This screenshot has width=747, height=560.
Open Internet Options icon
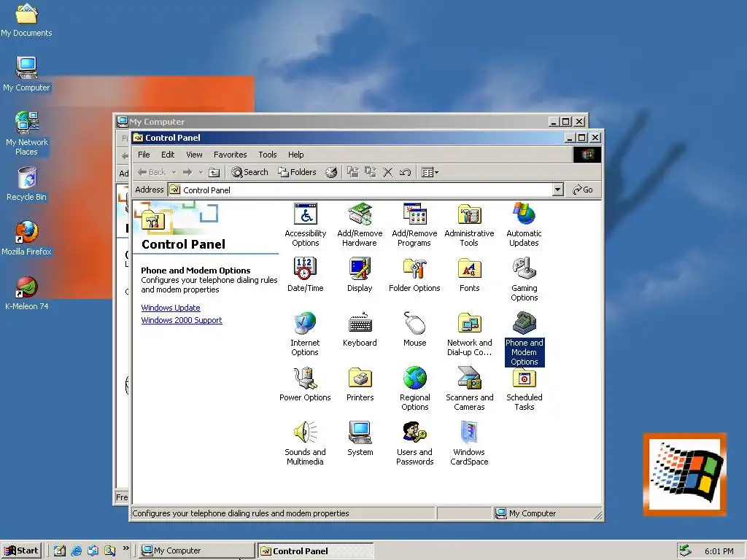[x=305, y=323]
